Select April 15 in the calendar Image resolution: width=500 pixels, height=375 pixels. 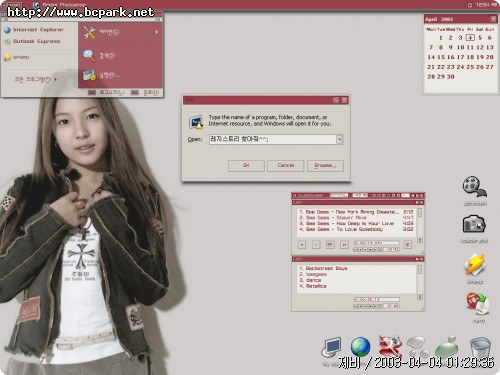441,57
